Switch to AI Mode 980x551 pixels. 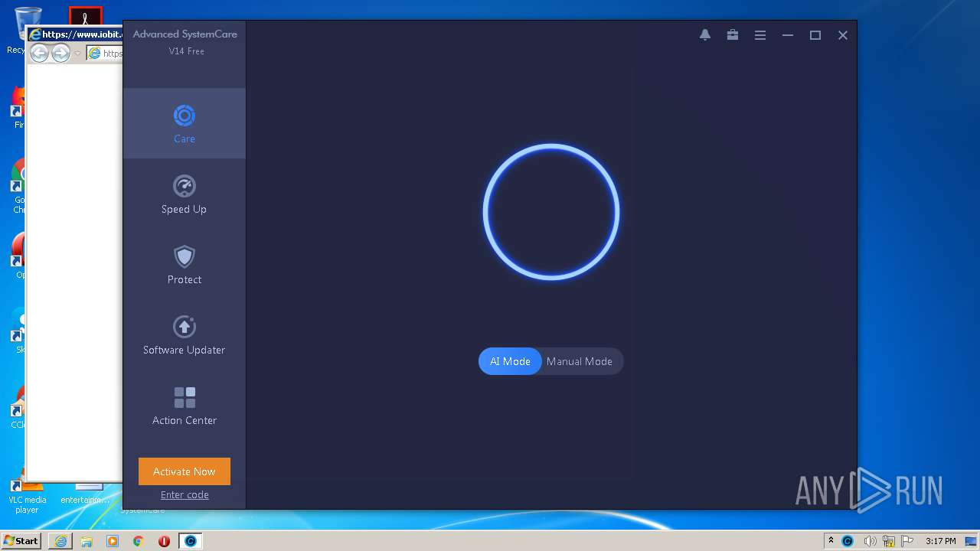510,361
